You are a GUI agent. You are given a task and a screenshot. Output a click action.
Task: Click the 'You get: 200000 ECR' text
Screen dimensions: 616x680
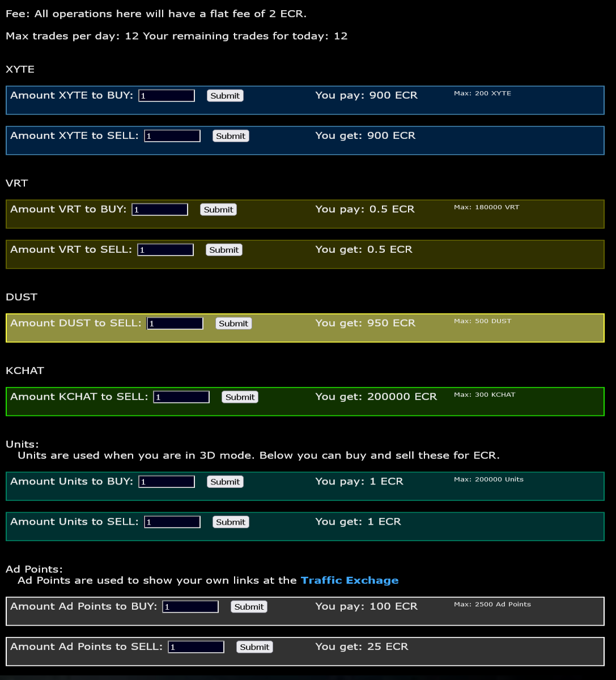tap(376, 397)
